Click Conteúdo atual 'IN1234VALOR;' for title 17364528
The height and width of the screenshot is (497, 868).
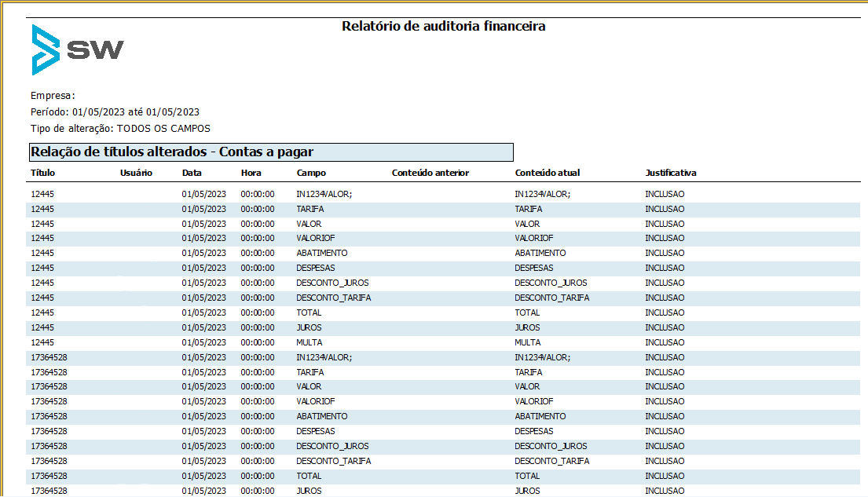pyautogui.click(x=543, y=357)
